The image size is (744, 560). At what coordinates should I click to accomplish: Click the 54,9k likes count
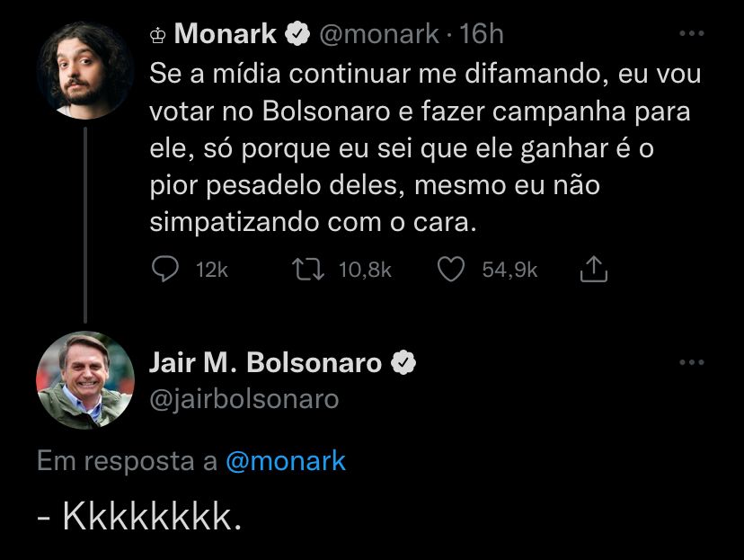click(x=509, y=270)
